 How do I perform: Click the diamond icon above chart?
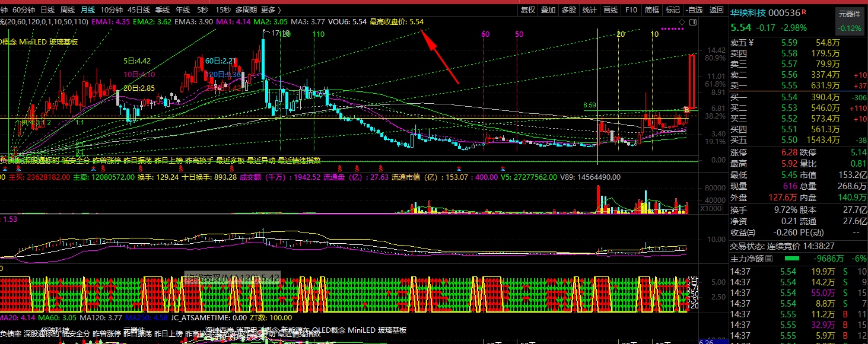(x=682, y=22)
